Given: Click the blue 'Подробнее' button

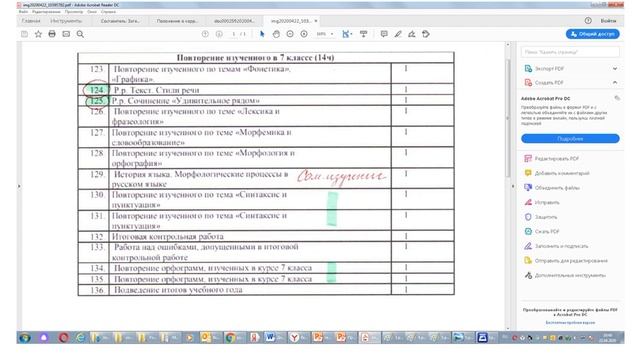Looking at the screenshot, I should [x=570, y=139].
